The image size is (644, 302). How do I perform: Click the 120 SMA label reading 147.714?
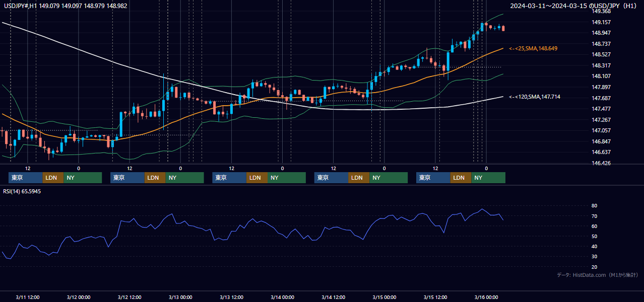pos(535,97)
